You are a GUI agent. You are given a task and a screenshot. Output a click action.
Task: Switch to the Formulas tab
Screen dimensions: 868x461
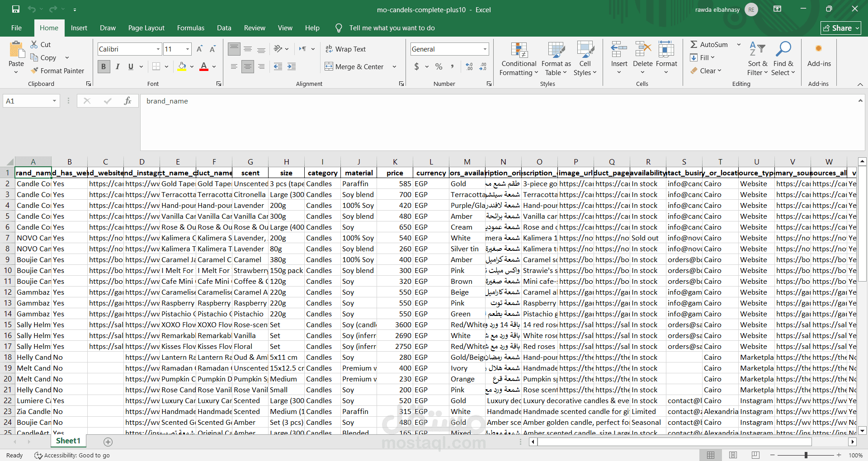[191, 28]
